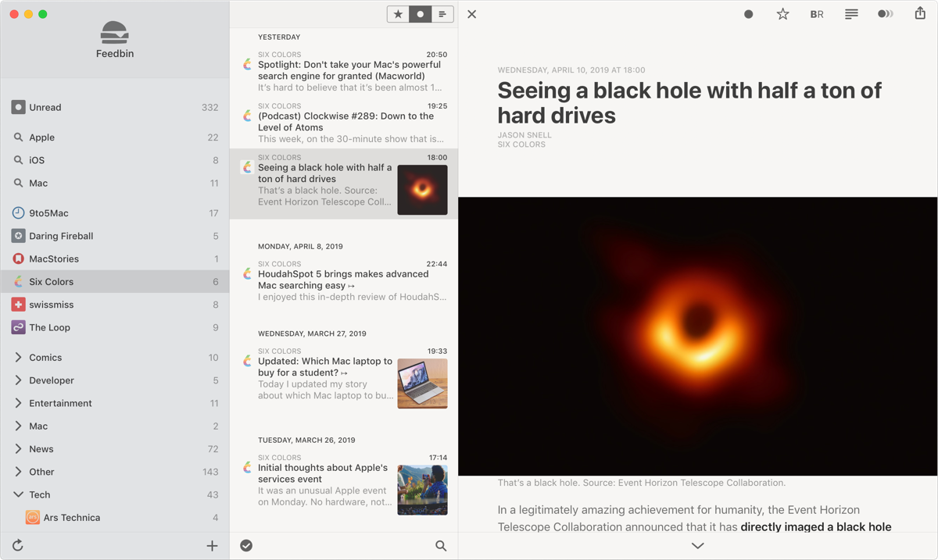
Task: Refresh all feeds
Action: pos(17,545)
